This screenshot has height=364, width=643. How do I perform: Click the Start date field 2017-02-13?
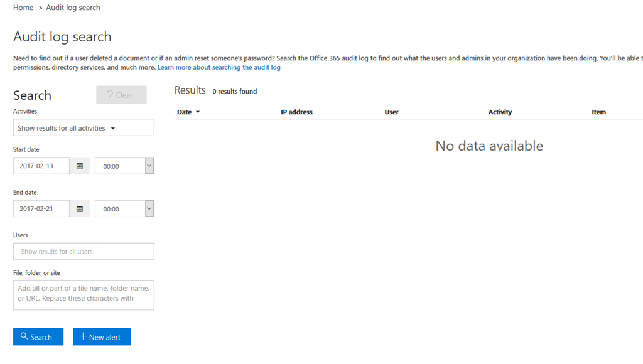[x=41, y=166]
